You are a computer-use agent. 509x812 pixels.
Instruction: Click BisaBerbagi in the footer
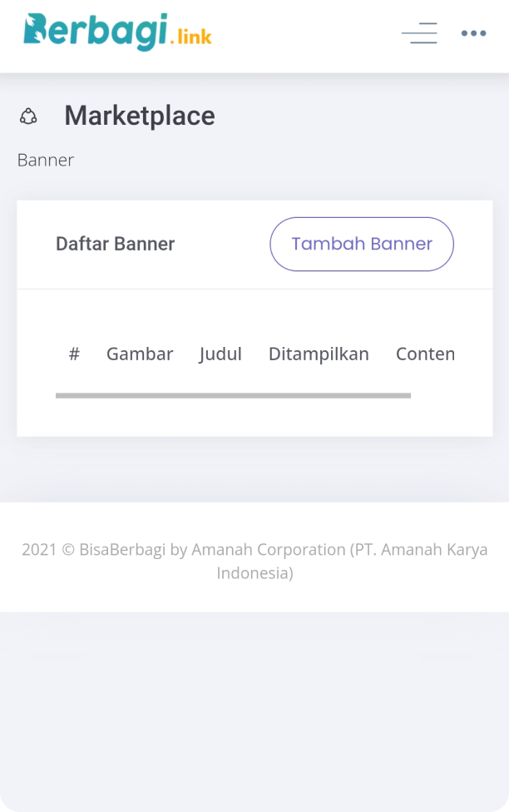[122, 550]
